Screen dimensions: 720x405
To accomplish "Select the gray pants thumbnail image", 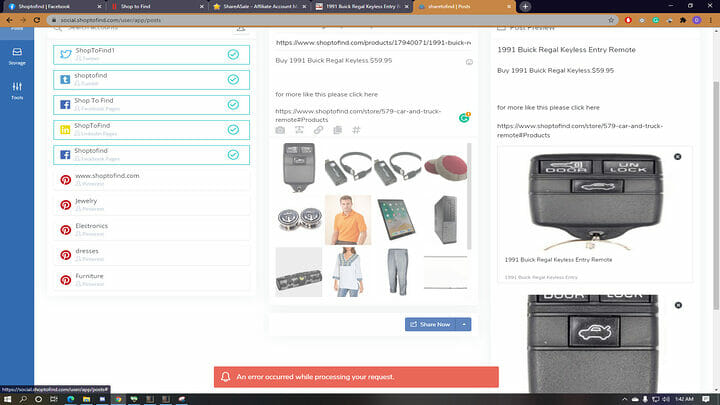I will (397, 272).
